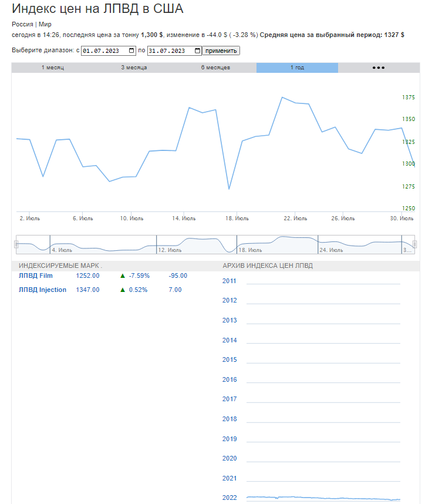The image size is (432, 504).
Task: Grab the left handle of chart navigator
Action: (x=16, y=244)
